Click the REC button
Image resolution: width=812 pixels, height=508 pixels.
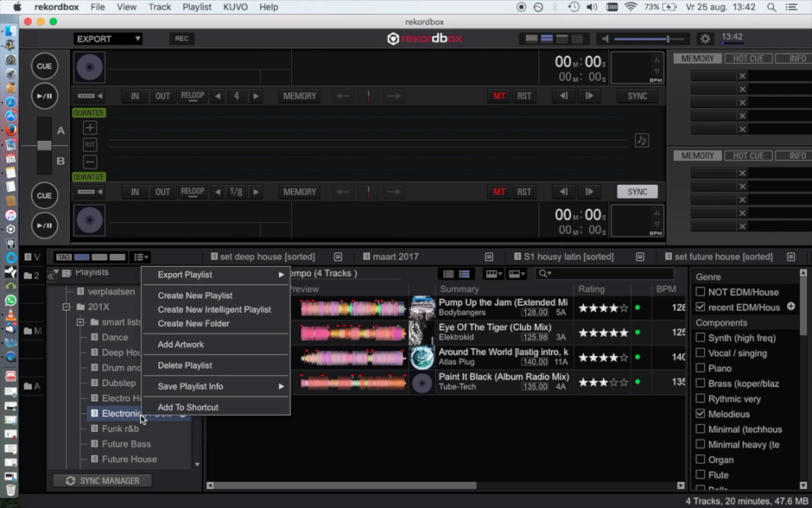click(181, 39)
